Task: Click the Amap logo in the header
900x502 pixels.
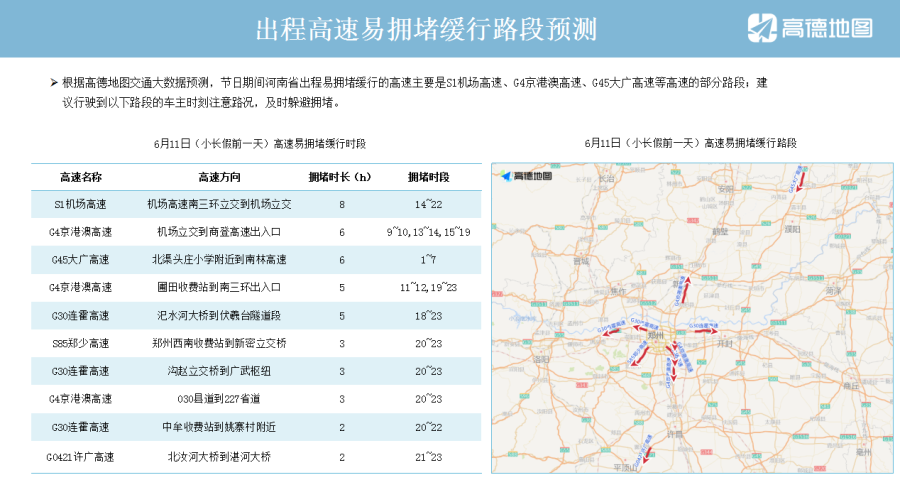Action: pos(811,28)
